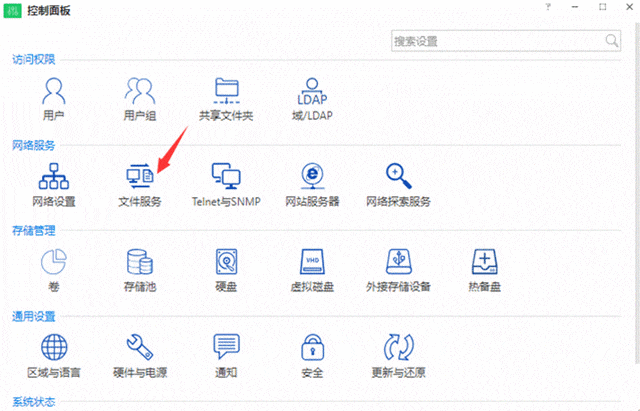Click the 控制面板 app logo icon
The image size is (640, 411).
(12, 10)
